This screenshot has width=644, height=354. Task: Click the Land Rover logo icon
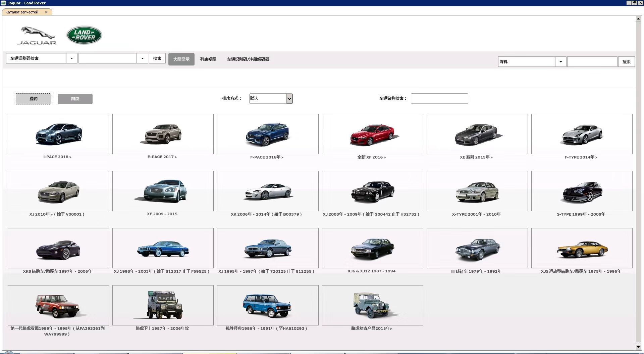[x=84, y=35]
